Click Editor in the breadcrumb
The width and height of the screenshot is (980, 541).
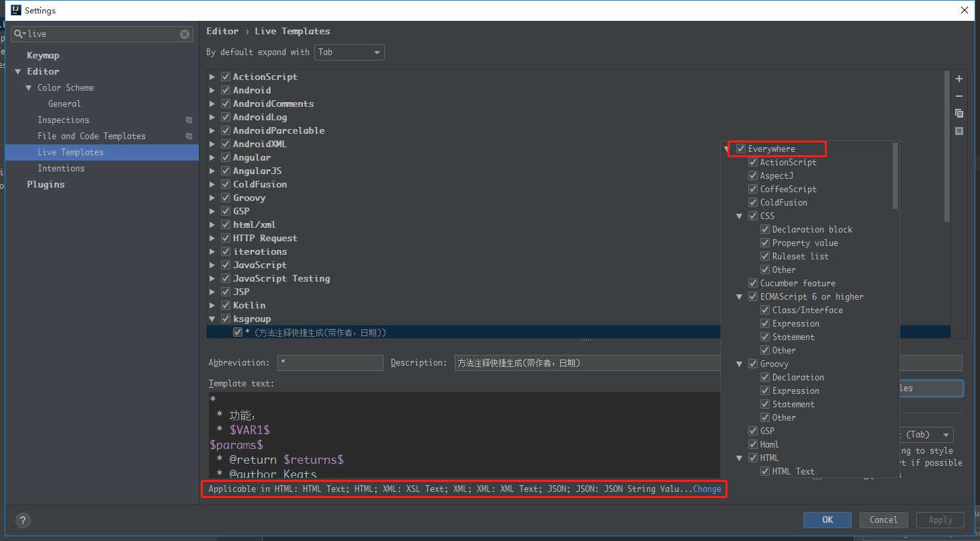pyautogui.click(x=222, y=31)
